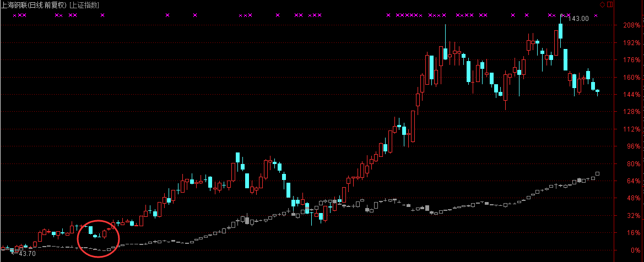Screen dimensions: 644x262
Task: Click the 208% mark on the right axis
Action: click(x=631, y=25)
